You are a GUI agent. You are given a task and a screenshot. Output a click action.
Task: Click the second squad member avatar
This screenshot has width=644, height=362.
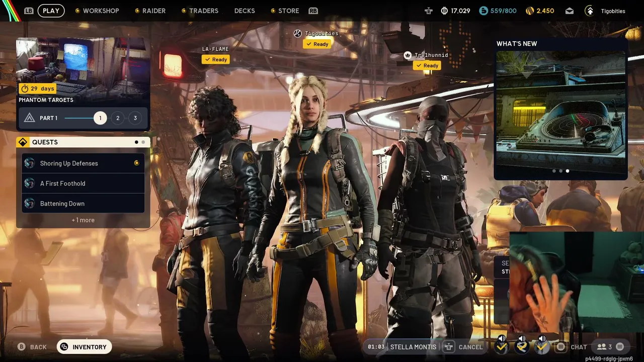click(x=522, y=347)
